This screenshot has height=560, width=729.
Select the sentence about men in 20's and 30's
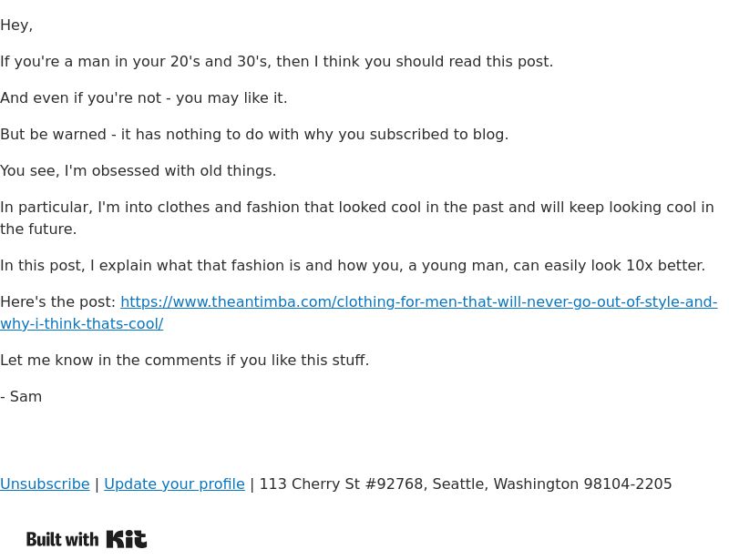tap(277, 62)
